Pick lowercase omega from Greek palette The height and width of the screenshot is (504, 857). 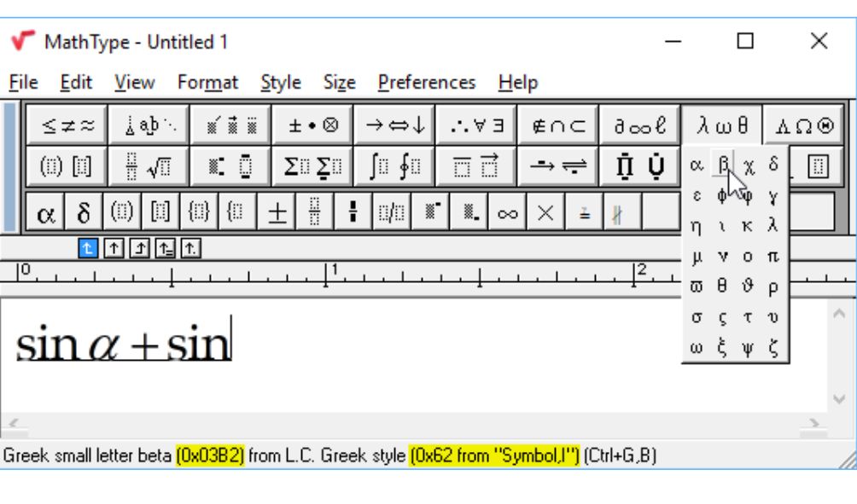click(x=697, y=349)
